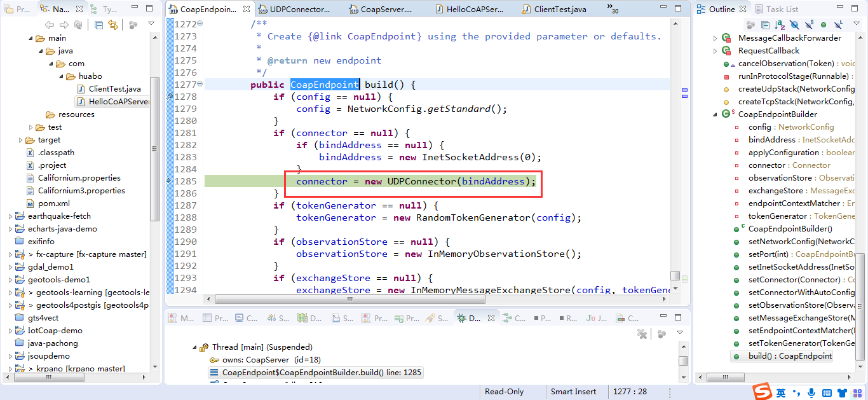Toggle alphabetical Sort in Outline toolbar

point(780,25)
